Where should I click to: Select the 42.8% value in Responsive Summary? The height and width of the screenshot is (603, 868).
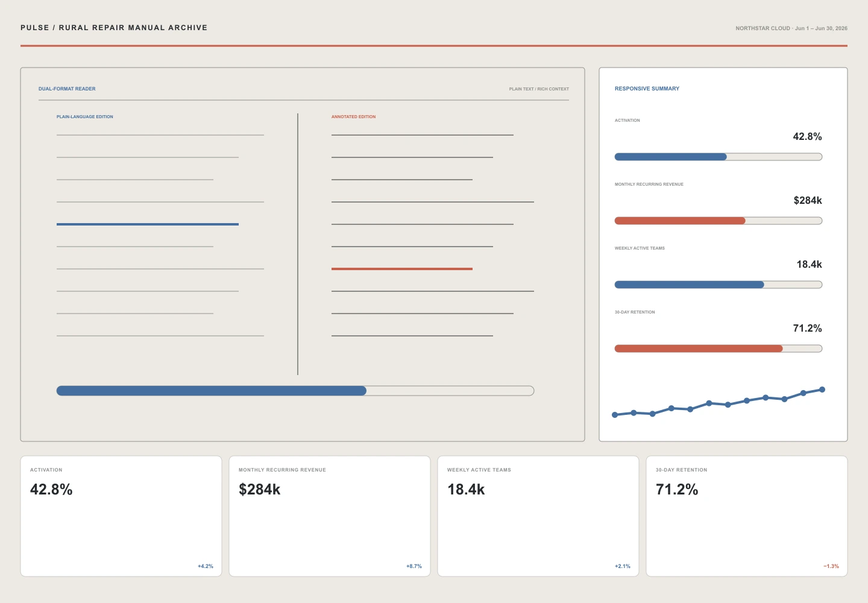coord(807,137)
